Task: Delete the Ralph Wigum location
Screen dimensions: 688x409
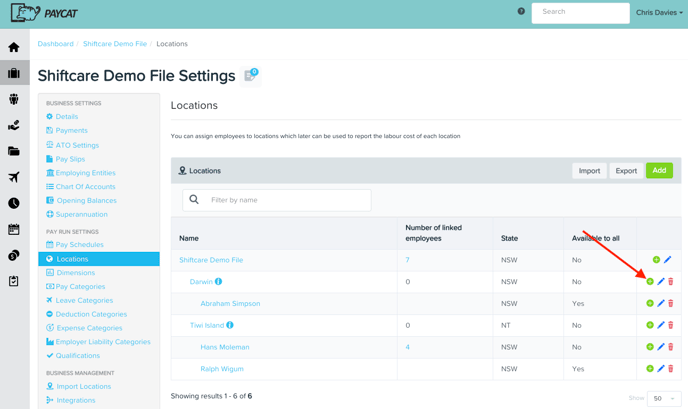Action: point(670,369)
